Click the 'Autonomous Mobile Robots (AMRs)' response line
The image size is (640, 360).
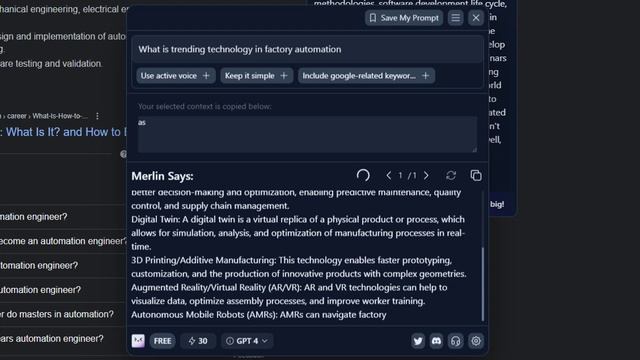click(x=259, y=315)
